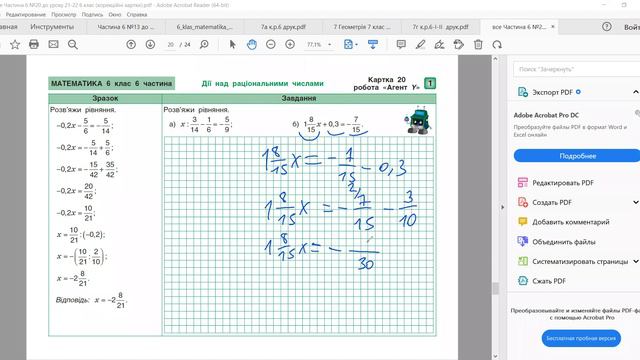Image resolution: width=640 pixels, height=360 pixels.
Task: Switch to the Частина 6 №13 tab
Action: 126,27
